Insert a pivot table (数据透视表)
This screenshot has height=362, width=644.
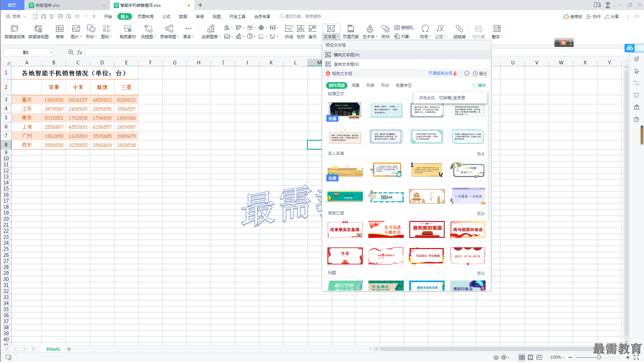coord(14,32)
